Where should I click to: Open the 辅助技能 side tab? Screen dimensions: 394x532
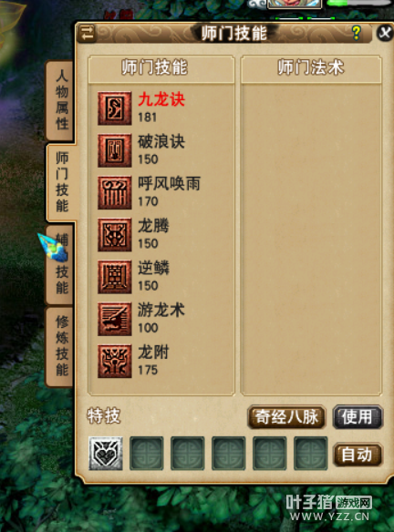60,265
